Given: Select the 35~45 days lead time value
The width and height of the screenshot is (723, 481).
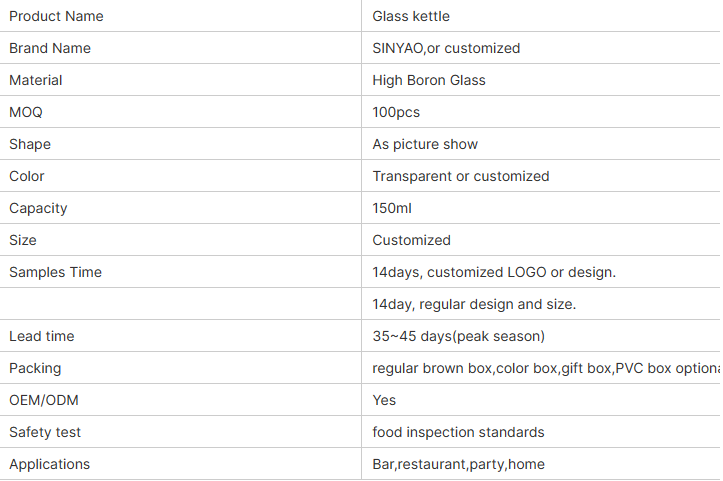Looking at the screenshot, I should click(459, 336).
